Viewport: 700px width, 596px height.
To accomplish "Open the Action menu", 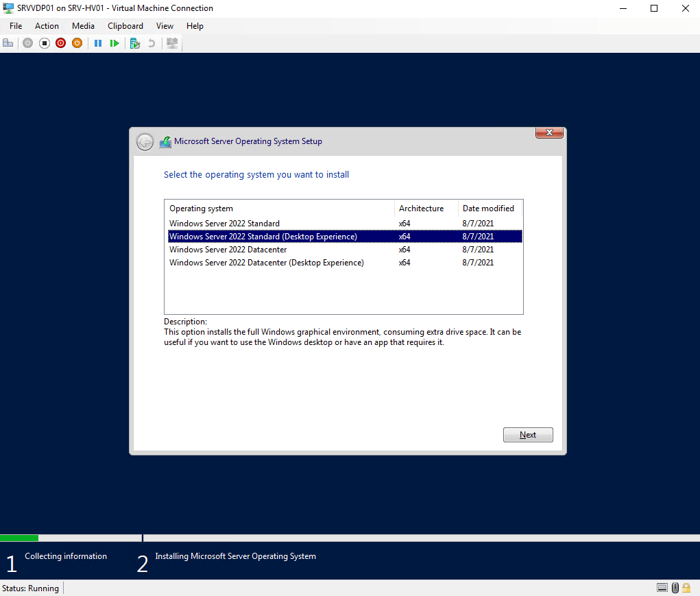I will point(47,26).
